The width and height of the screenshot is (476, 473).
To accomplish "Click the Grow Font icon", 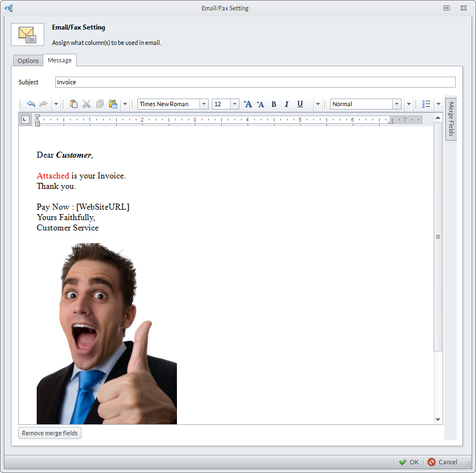I will pyautogui.click(x=248, y=104).
